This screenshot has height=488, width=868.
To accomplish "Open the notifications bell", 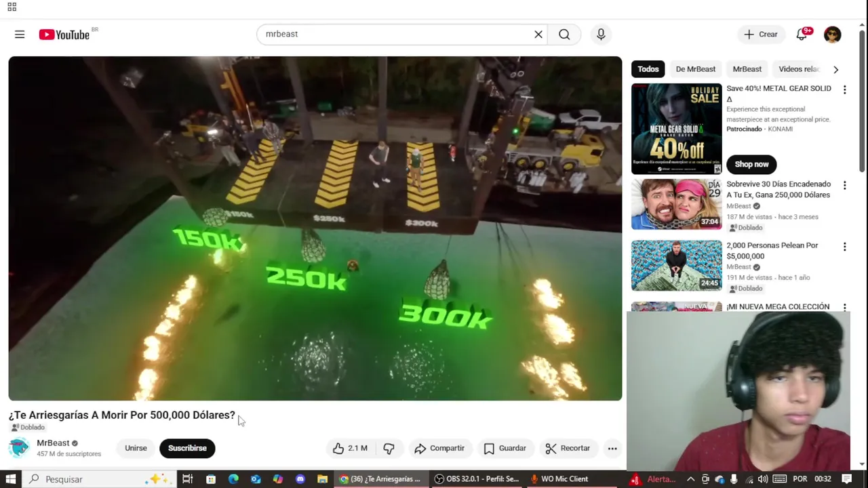I will point(802,35).
